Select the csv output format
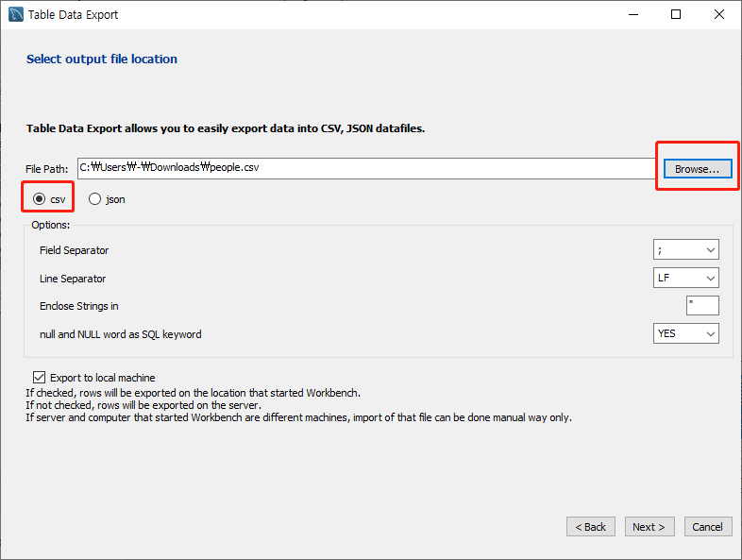742x560 pixels. point(39,199)
